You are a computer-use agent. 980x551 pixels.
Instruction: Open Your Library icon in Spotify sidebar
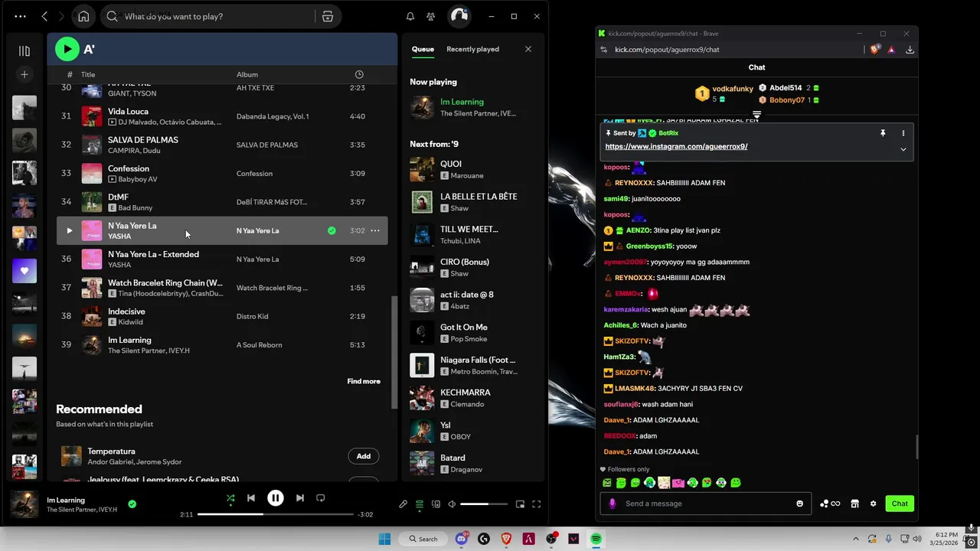pyautogui.click(x=24, y=51)
